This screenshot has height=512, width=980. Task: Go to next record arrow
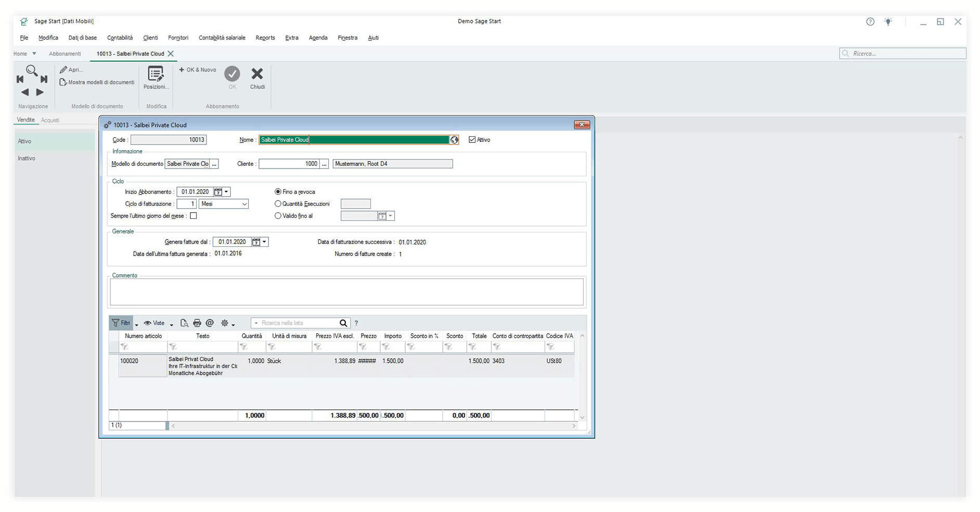(40, 92)
